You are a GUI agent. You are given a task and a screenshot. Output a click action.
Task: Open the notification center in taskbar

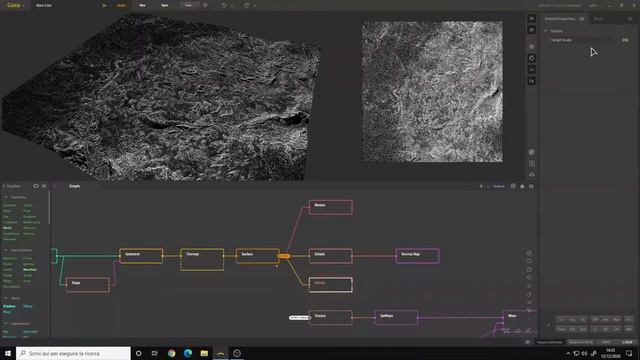[629, 353]
